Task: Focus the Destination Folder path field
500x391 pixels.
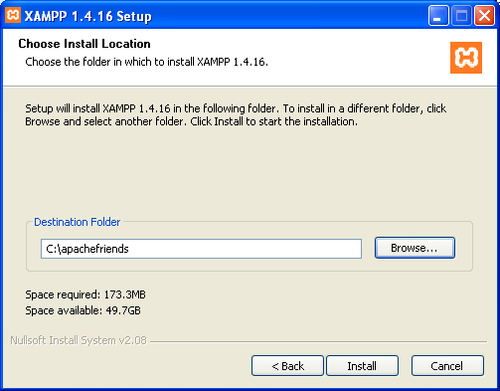Action: click(201, 249)
